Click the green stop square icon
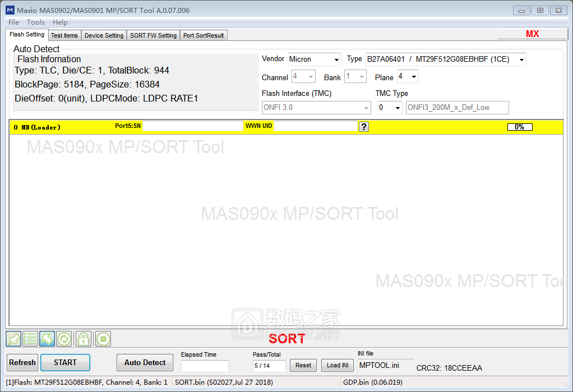 (x=103, y=339)
